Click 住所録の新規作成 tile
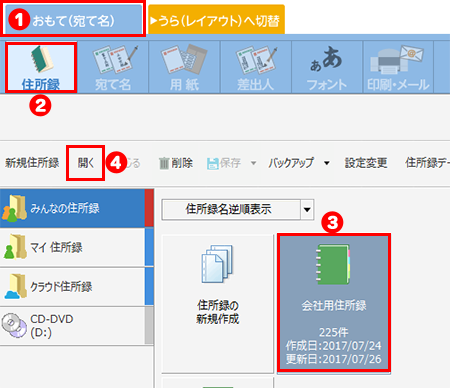This screenshot has width=450, height=388. coord(217,303)
